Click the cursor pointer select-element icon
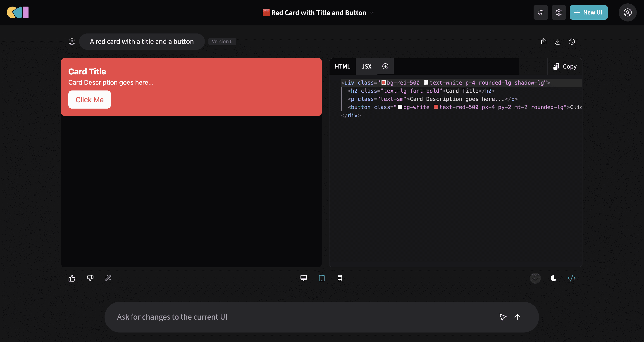The image size is (644, 342). (x=503, y=317)
